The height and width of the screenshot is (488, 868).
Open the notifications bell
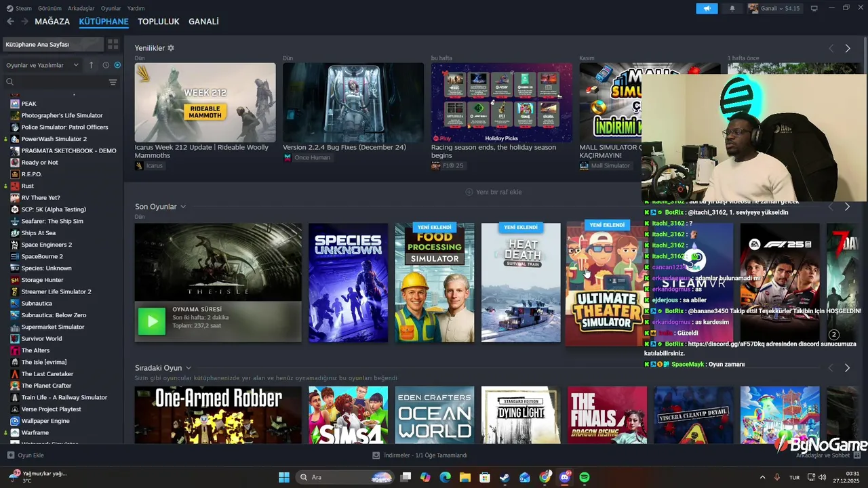pos(732,8)
